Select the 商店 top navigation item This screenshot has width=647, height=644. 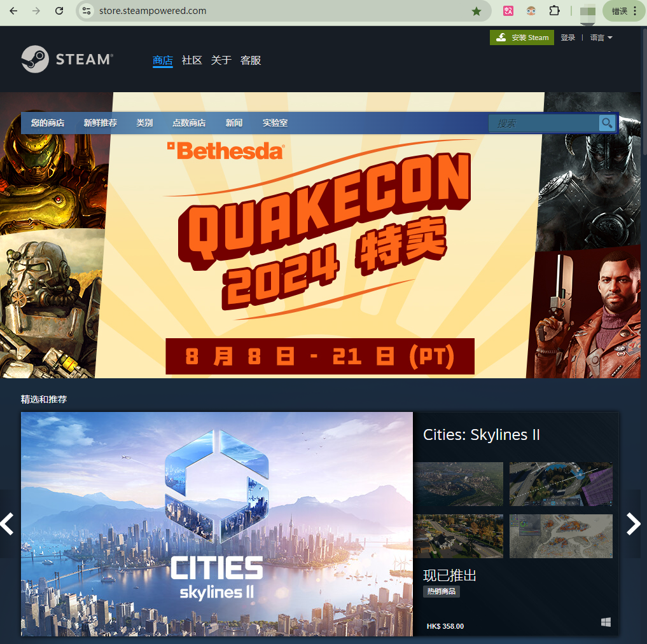pos(163,60)
